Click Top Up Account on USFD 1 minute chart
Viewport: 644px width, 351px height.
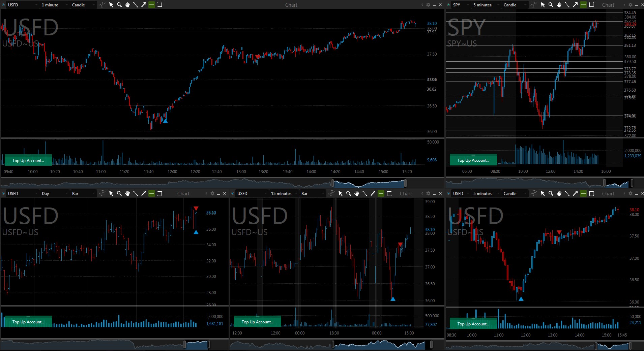(x=28, y=160)
